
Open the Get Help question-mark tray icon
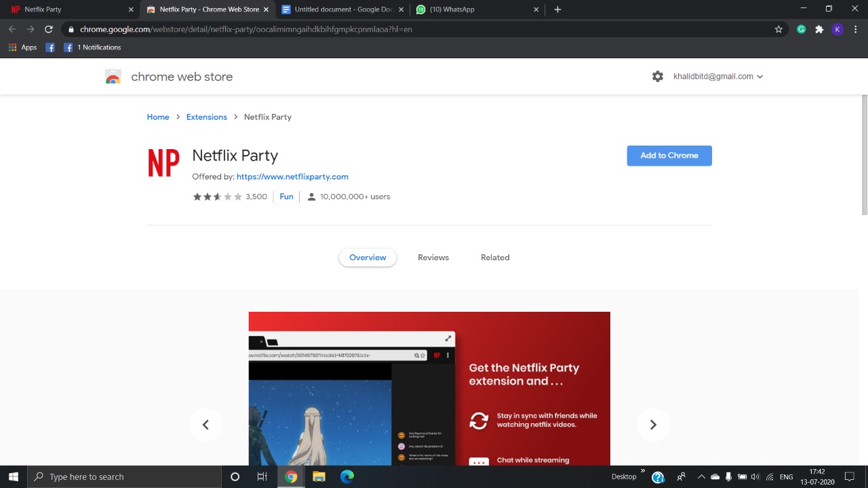coord(658,477)
